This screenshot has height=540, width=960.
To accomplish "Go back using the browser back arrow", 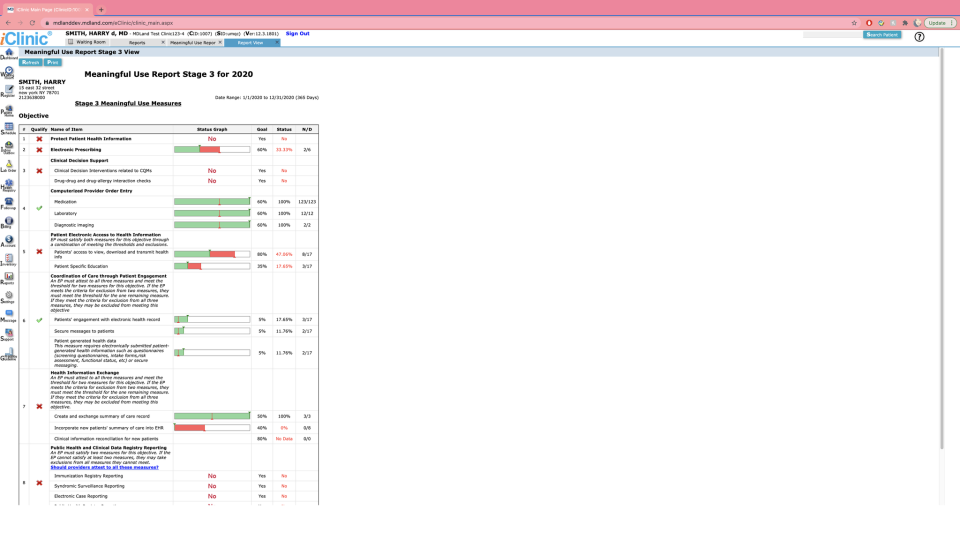I will click(x=8, y=23).
